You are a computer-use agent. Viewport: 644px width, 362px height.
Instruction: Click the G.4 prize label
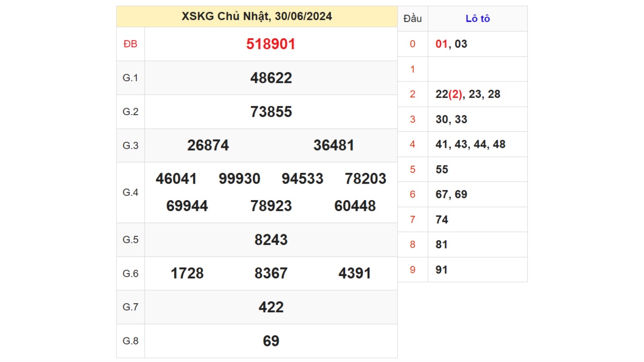130,193
